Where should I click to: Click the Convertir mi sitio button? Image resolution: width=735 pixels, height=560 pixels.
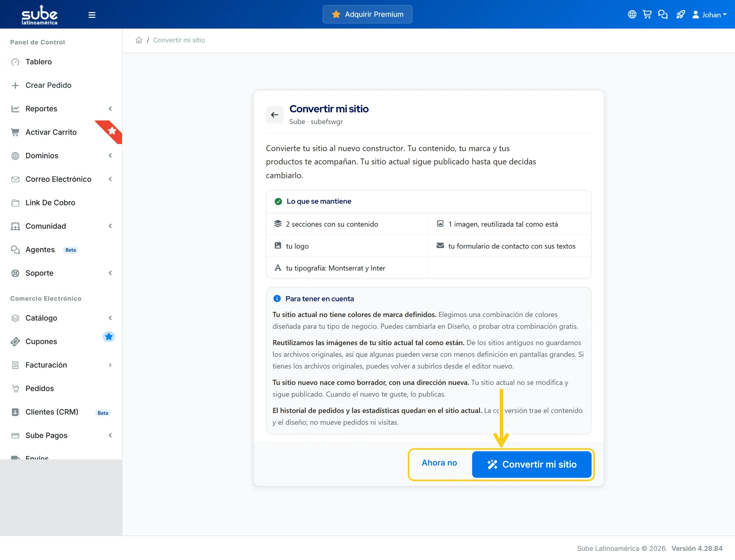(532, 464)
